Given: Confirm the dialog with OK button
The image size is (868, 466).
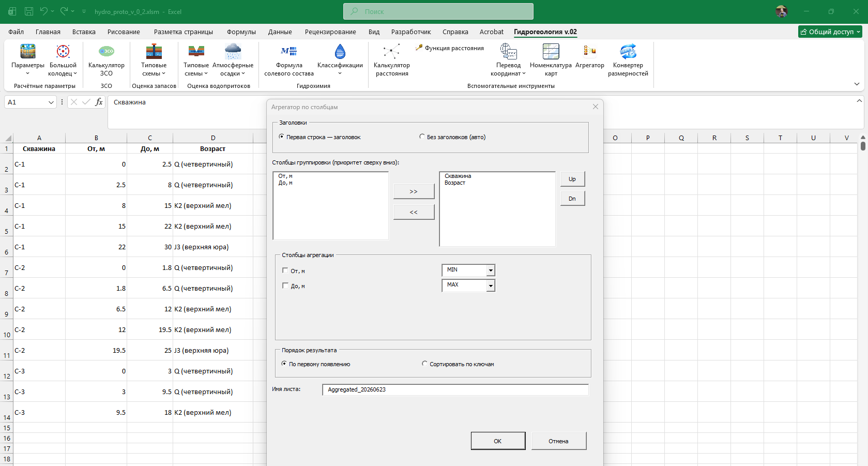Looking at the screenshot, I should pyautogui.click(x=498, y=441).
